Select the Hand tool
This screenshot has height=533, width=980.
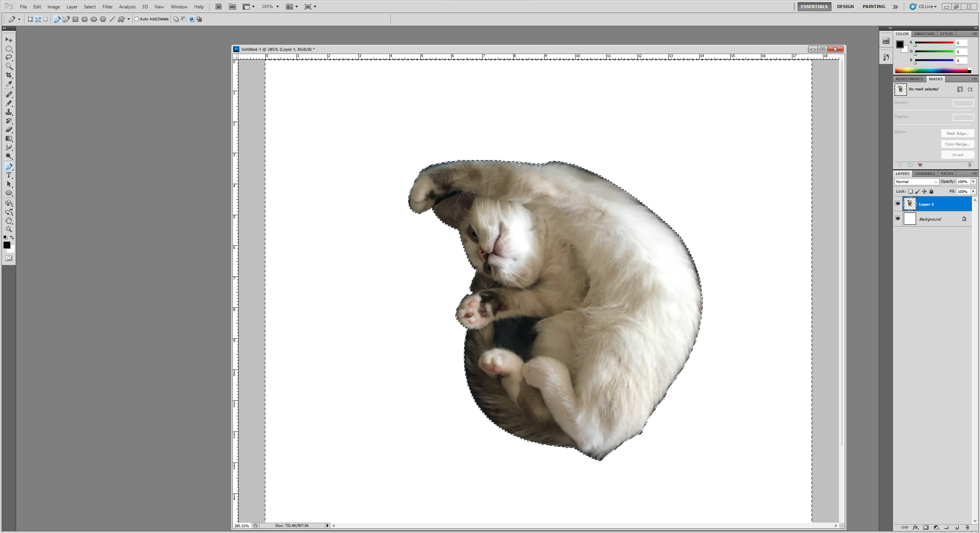(9, 221)
